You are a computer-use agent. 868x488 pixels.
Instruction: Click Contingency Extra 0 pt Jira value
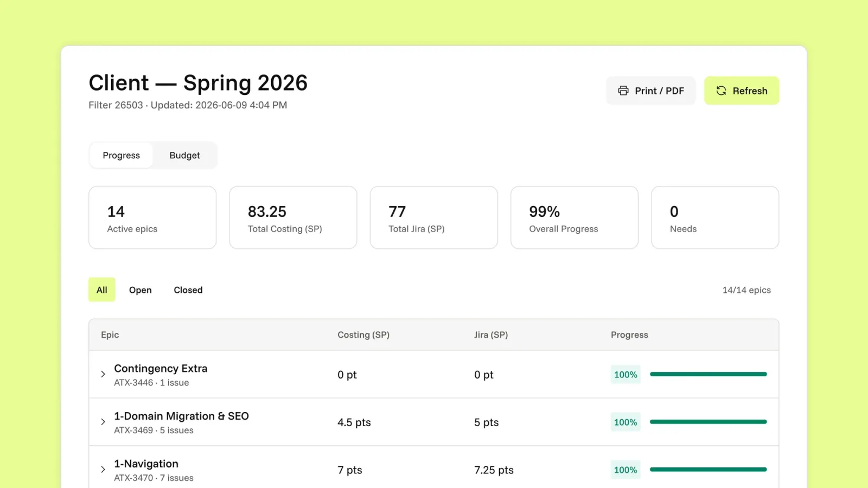point(484,375)
